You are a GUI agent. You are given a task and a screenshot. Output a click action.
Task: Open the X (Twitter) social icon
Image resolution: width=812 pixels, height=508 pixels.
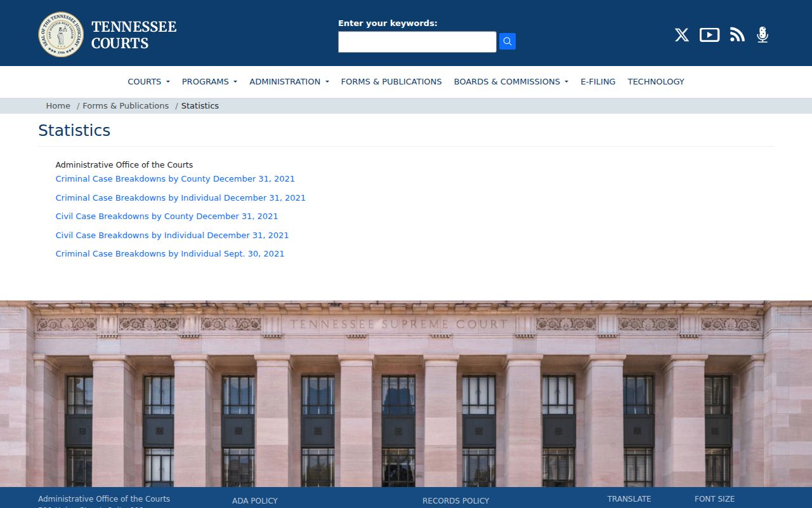682,35
